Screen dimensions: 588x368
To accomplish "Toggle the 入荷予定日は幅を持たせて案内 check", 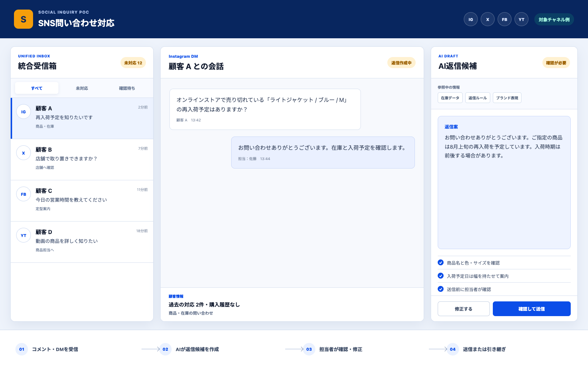I will [x=441, y=276].
